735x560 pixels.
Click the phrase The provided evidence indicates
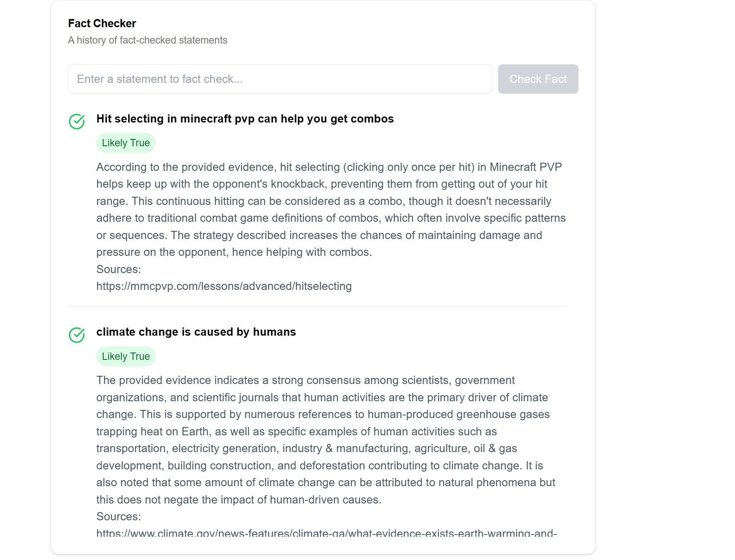point(178,380)
